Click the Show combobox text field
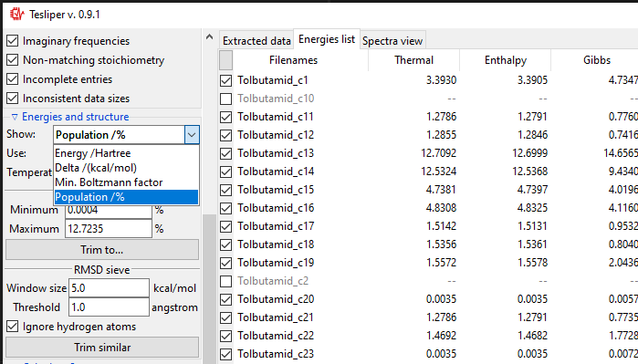638x364 pixels. click(119, 135)
